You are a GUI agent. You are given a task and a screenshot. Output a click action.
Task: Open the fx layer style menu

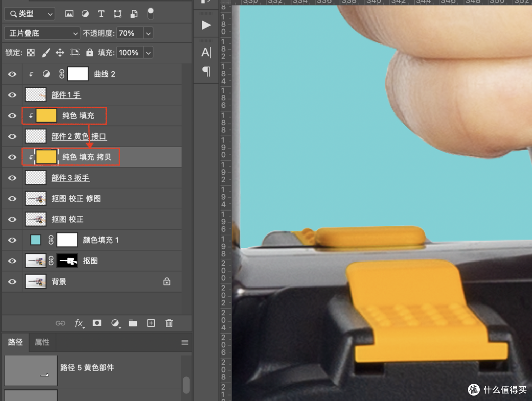tap(79, 323)
